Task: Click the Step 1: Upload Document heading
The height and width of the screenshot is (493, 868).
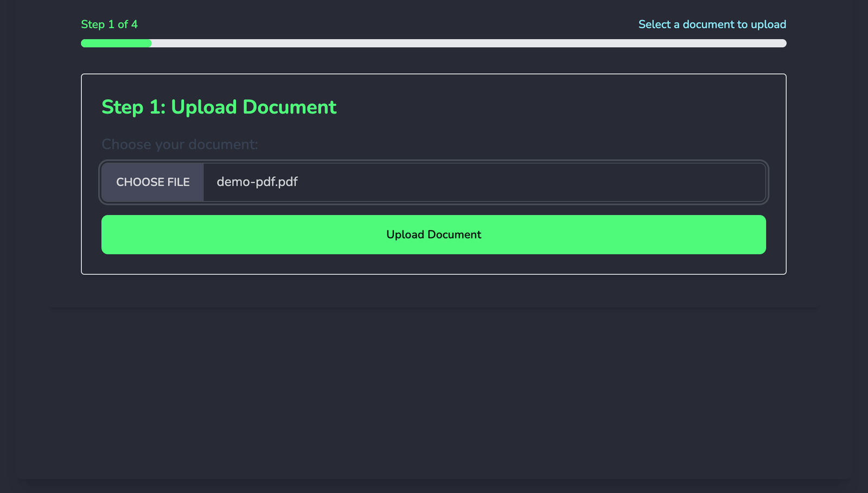Action: point(219,107)
